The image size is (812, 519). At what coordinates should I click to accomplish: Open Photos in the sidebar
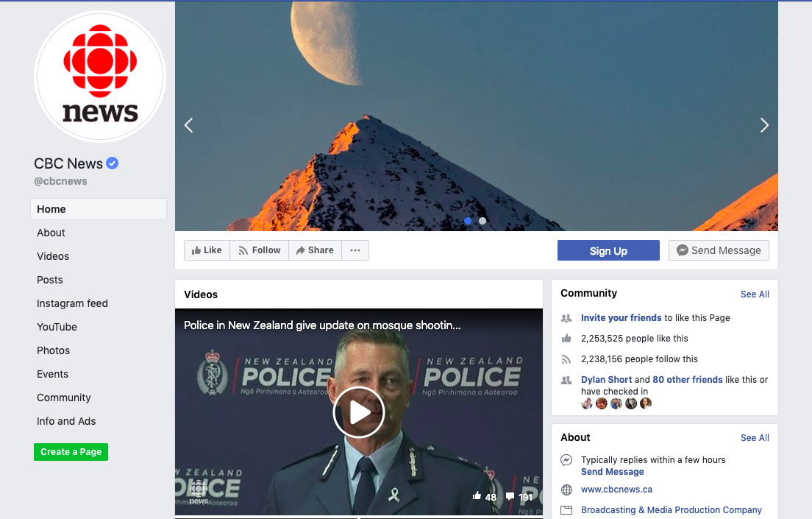(x=54, y=350)
